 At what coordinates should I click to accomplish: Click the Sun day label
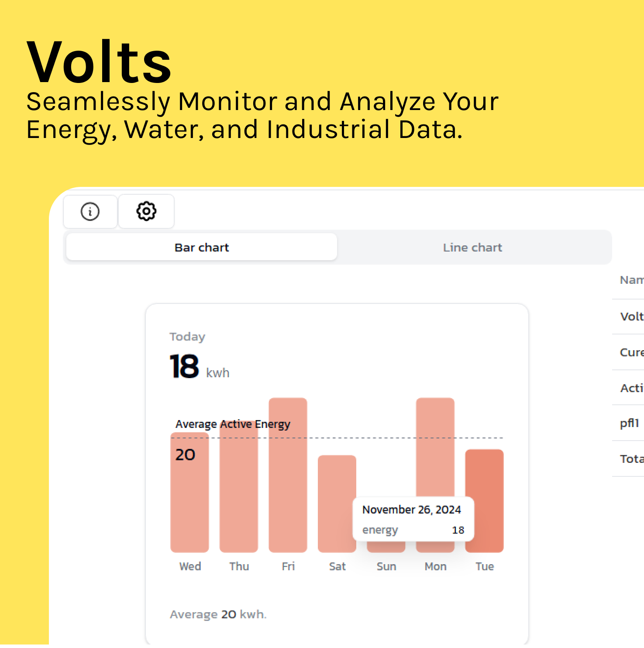(386, 566)
